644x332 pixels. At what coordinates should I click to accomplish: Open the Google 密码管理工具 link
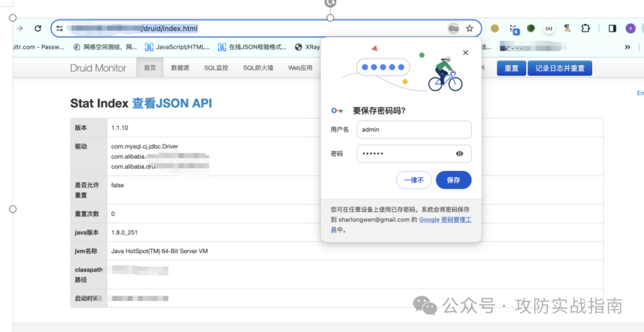(445, 219)
